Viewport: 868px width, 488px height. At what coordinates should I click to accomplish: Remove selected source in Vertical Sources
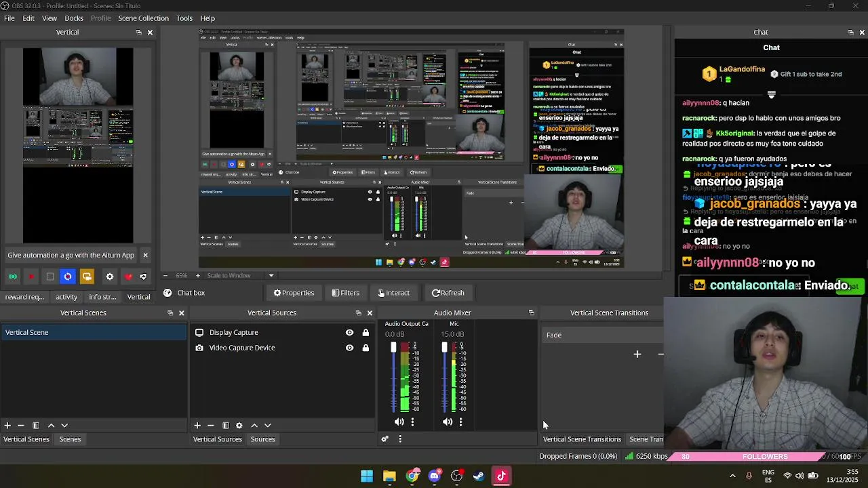(211, 426)
